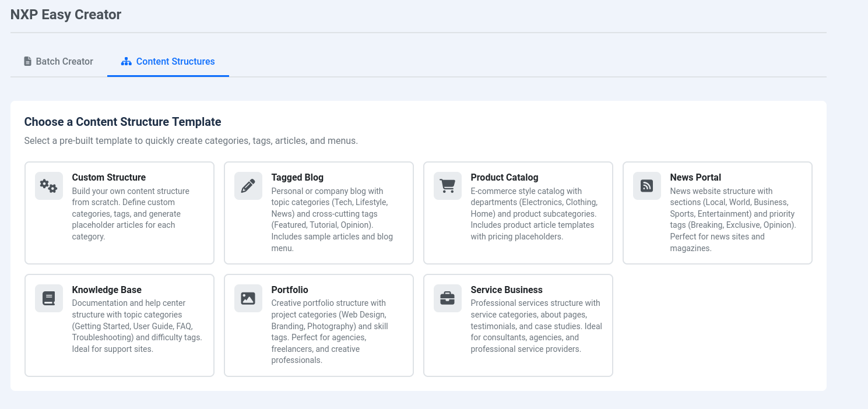Select the Service Business title
This screenshot has width=868, height=409.
coord(507,290)
